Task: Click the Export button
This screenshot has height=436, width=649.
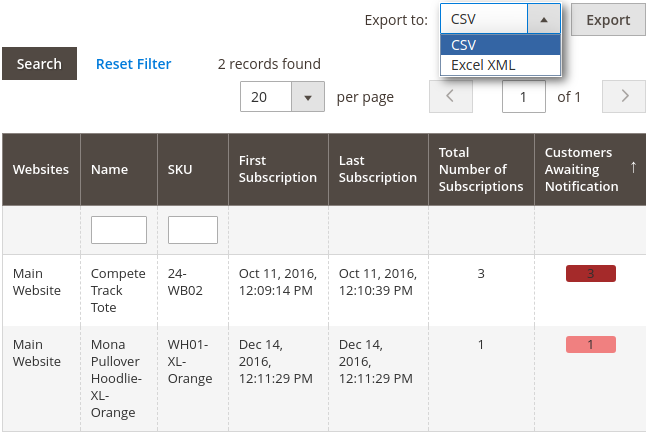Action: click(608, 19)
